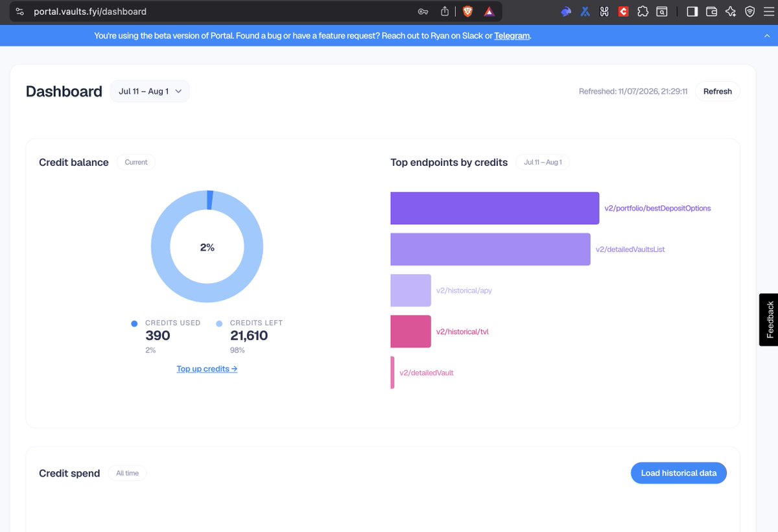Screen dimensions: 778x532
Task: Open the extensions puzzle piece menu
Action: 642,12
